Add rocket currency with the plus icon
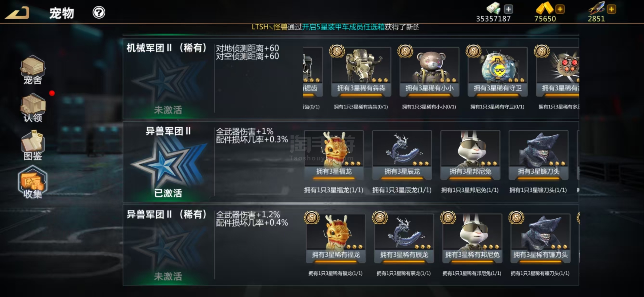Viewport: 644px width, 297px height. pos(612,9)
